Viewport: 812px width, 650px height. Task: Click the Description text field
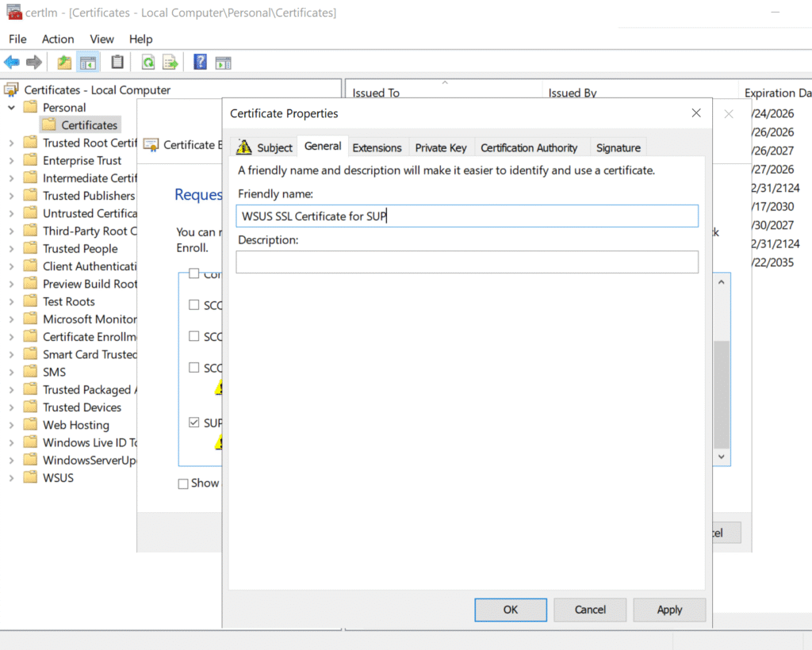click(467, 262)
